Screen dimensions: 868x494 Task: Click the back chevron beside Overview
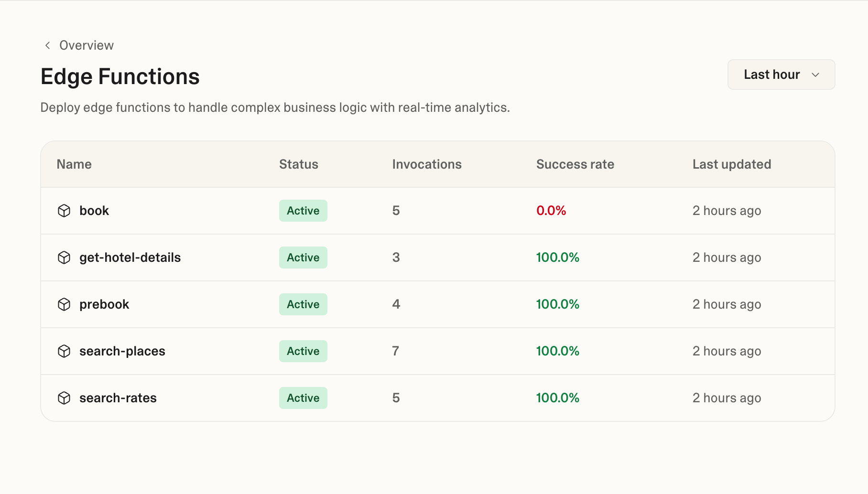click(x=47, y=45)
